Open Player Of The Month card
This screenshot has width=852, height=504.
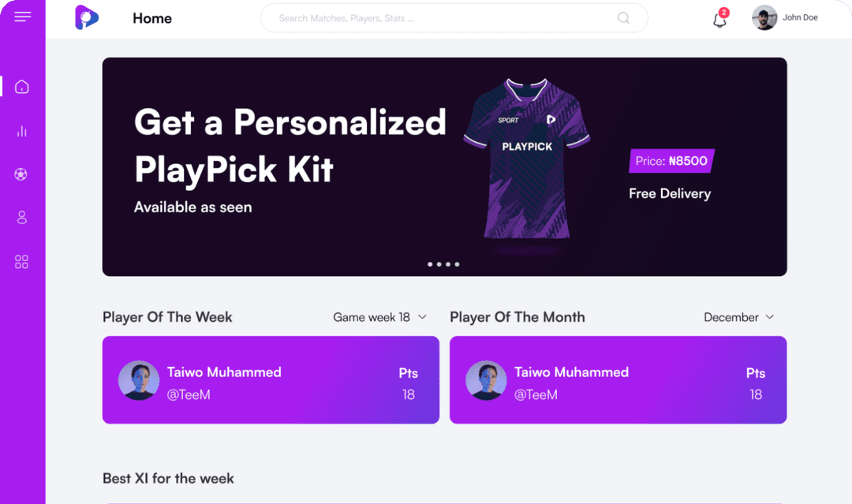click(x=618, y=380)
